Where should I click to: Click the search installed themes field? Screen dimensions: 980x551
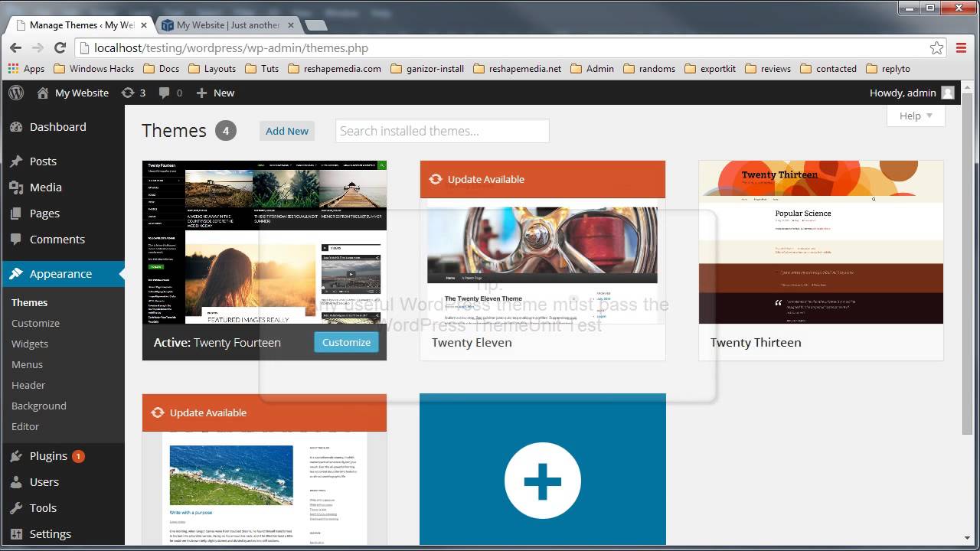442,131
